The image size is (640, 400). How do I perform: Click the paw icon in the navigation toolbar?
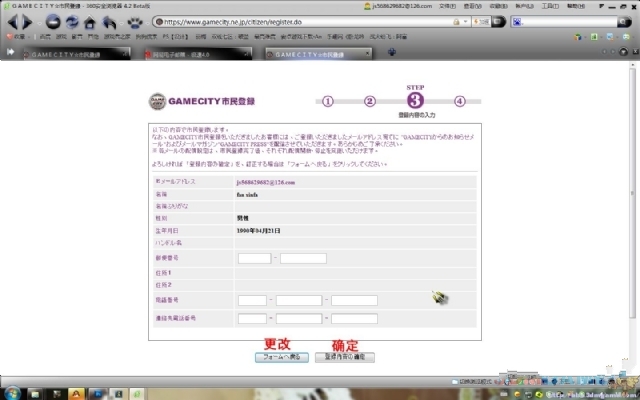point(135,22)
